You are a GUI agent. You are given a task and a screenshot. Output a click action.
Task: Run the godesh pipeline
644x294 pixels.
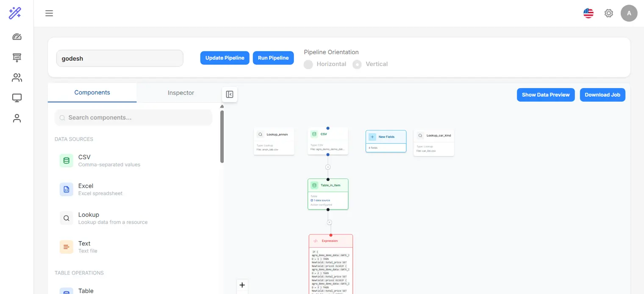273,58
